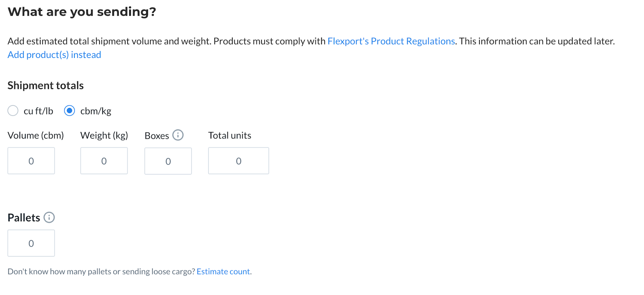Click the 'Total units' field label

[x=230, y=136]
